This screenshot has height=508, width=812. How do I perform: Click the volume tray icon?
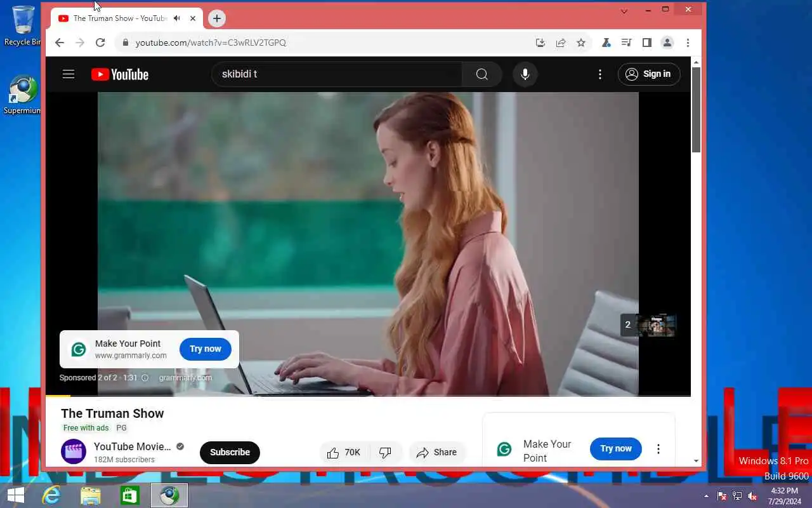(x=752, y=496)
